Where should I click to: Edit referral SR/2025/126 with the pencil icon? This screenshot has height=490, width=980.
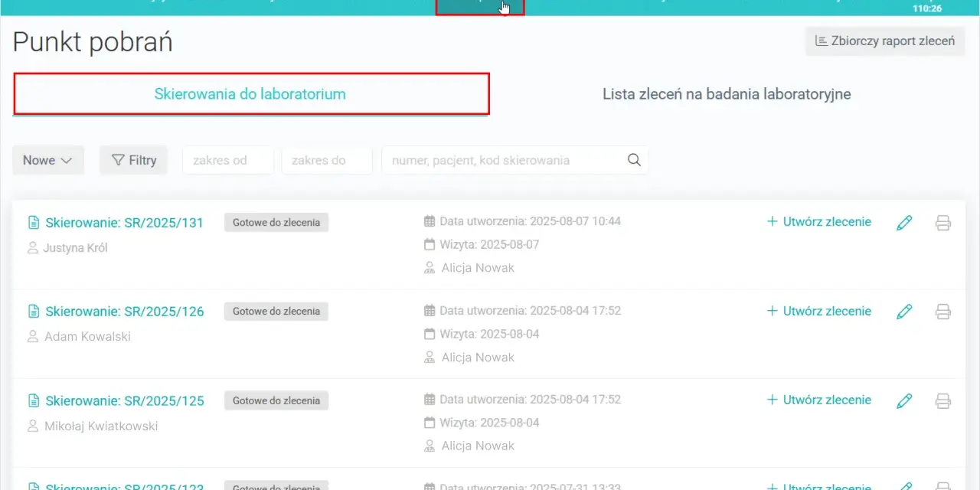click(x=904, y=312)
